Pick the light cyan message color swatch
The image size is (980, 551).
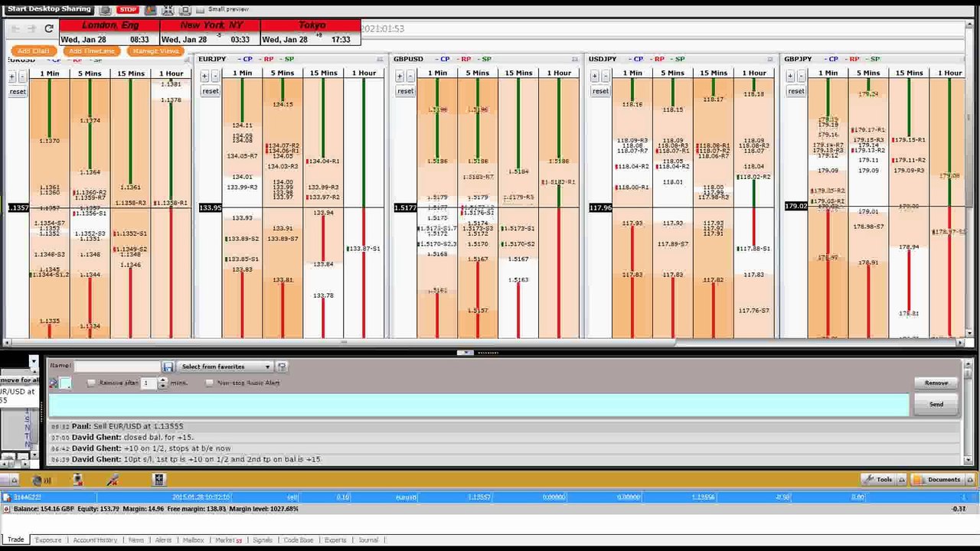tap(65, 383)
